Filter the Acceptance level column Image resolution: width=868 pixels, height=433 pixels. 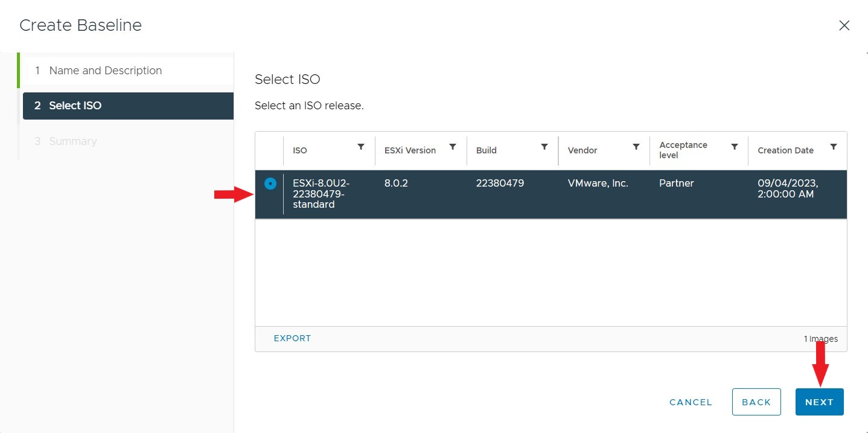(735, 147)
